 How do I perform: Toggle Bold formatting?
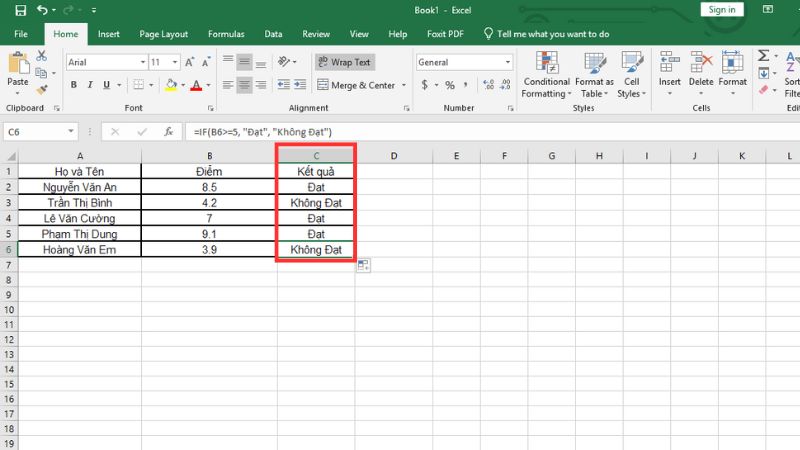pyautogui.click(x=74, y=85)
